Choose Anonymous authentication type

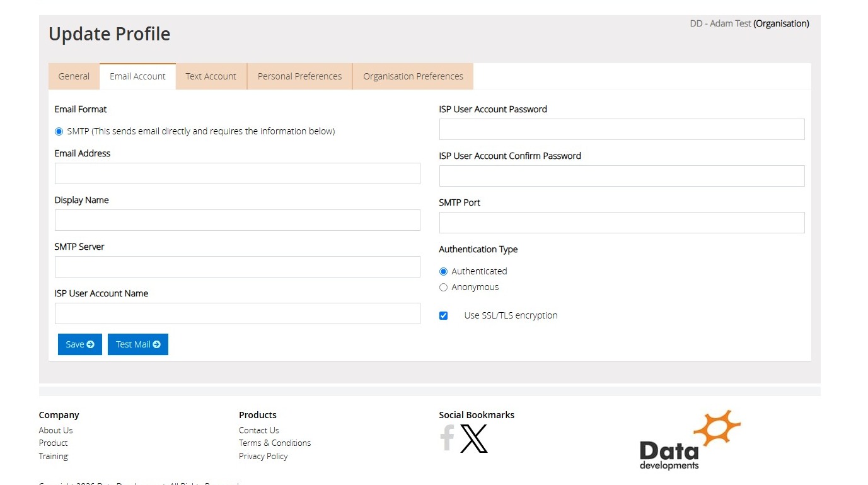(443, 288)
